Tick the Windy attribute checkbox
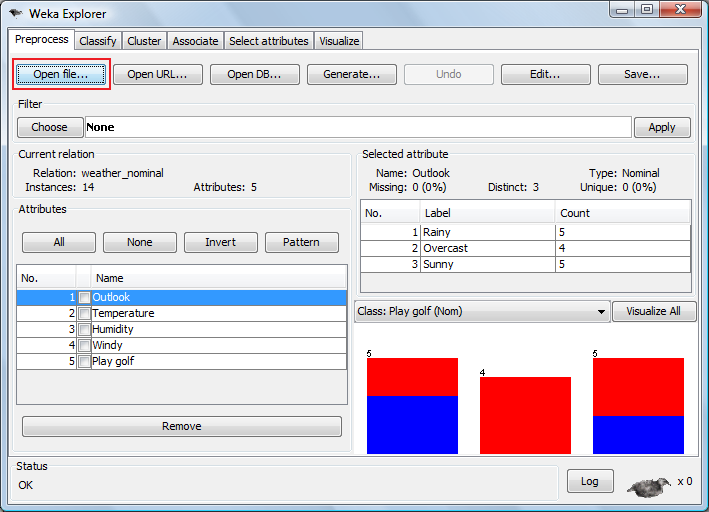 coord(84,346)
